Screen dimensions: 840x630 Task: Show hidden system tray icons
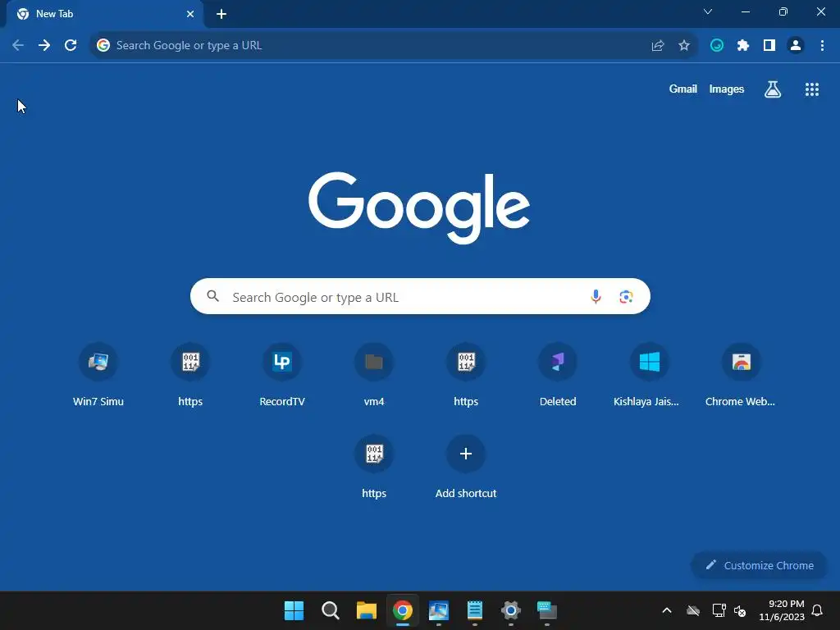[667, 610]
